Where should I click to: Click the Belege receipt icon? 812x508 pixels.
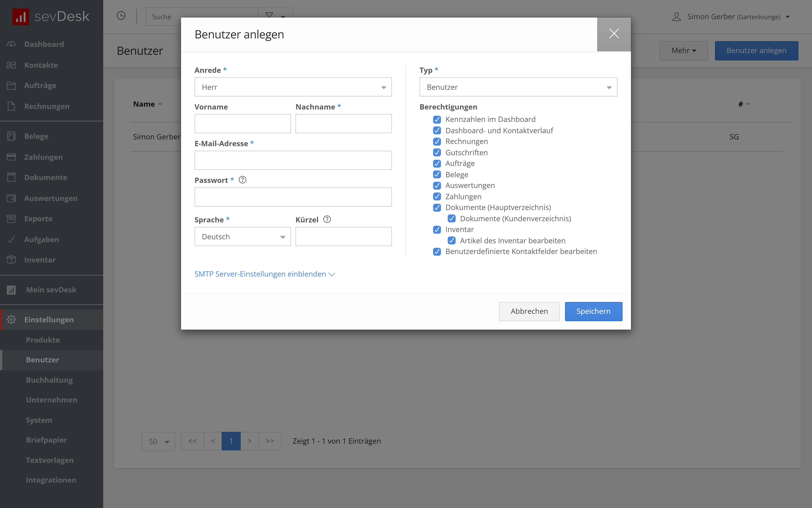[x=11, y=136]
